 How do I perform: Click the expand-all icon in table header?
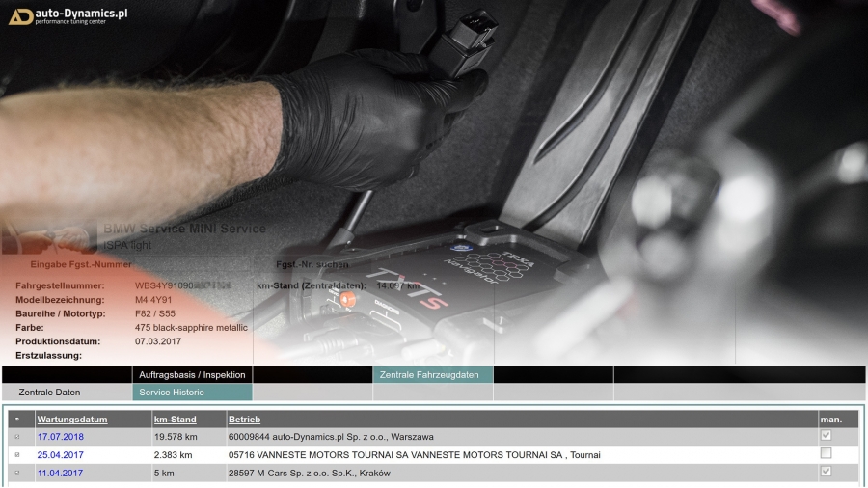click(x=16, y=420)
